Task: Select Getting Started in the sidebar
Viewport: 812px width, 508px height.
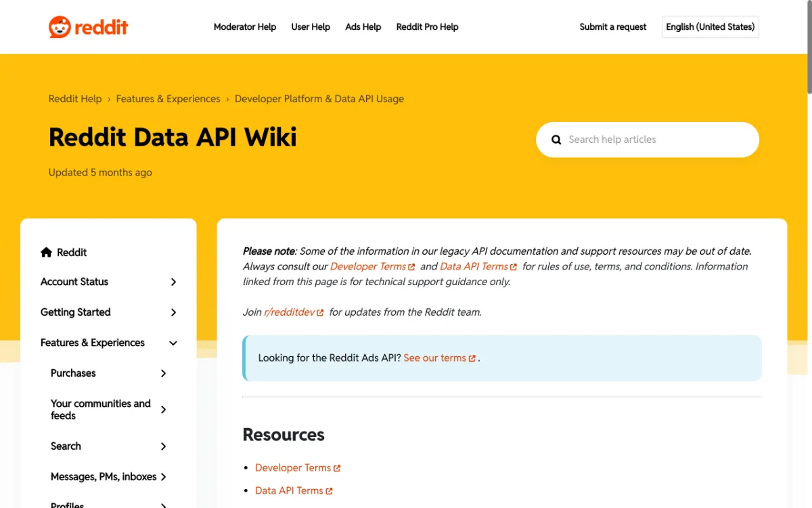Action: 76,312
